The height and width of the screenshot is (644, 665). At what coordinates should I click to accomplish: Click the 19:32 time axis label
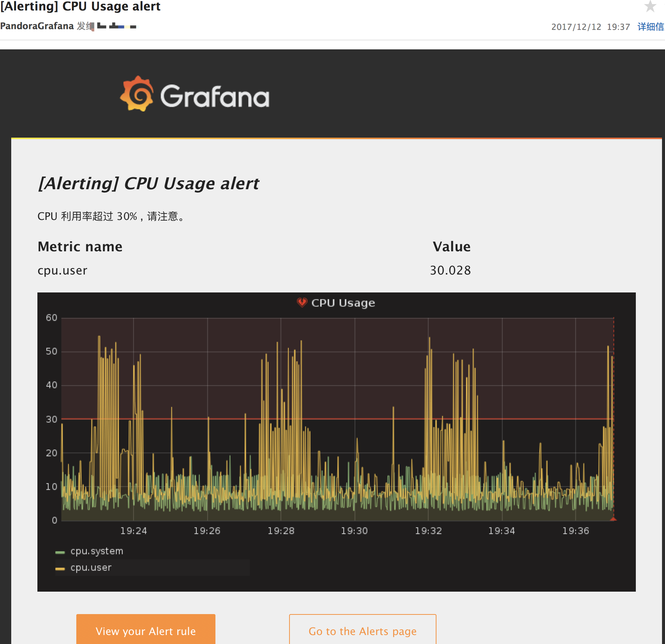coord(428,531)
